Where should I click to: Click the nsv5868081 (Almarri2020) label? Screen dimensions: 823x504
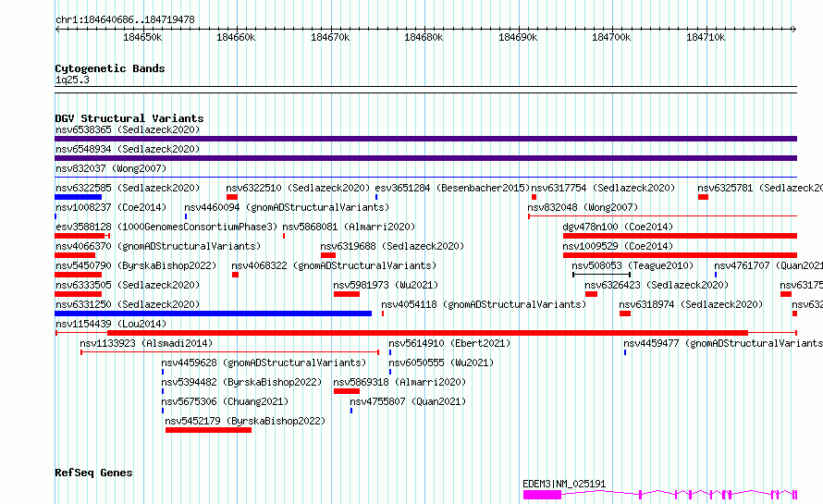click(349, 227)
